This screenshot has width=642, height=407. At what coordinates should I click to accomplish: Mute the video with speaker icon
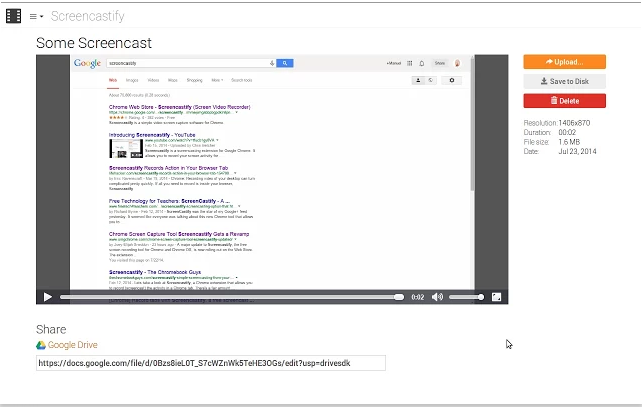point(437,297)
